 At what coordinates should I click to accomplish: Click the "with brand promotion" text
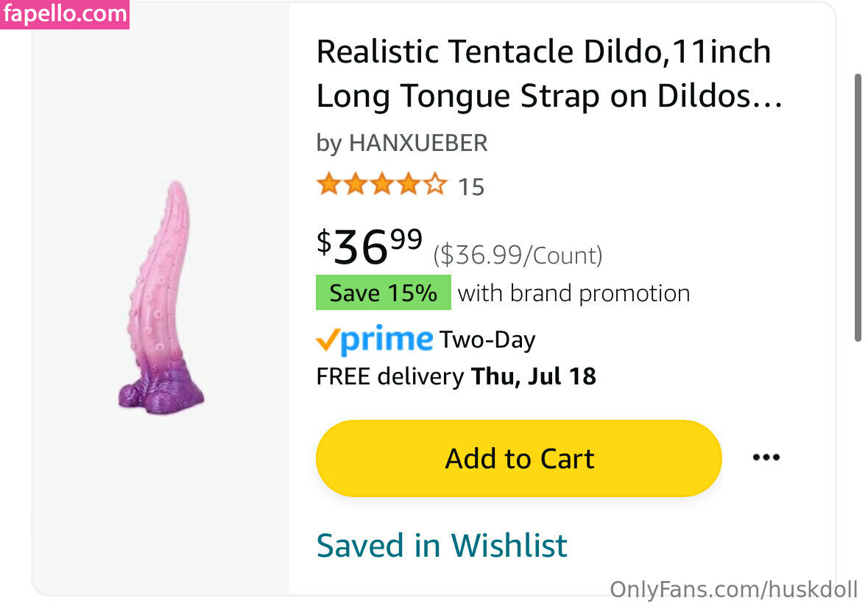point(574,293)
